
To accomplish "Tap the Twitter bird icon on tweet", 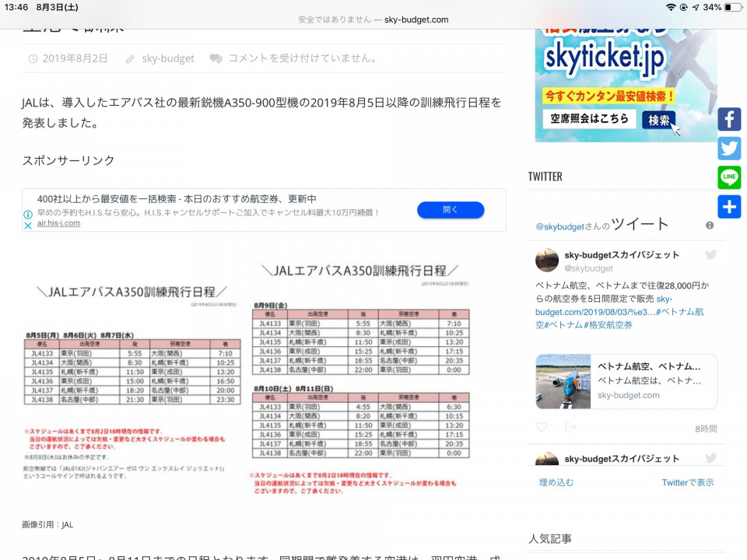I will pyautogui.click(x=710, y=255).
